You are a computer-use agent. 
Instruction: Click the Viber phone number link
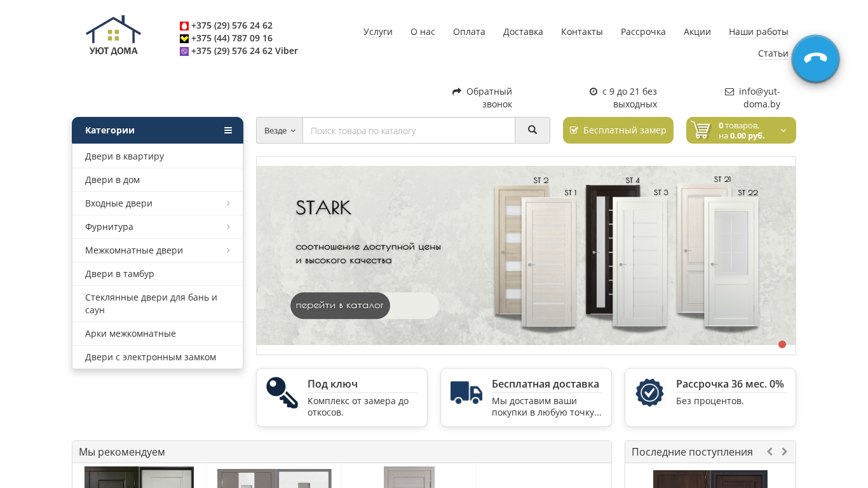pos(245,51)
